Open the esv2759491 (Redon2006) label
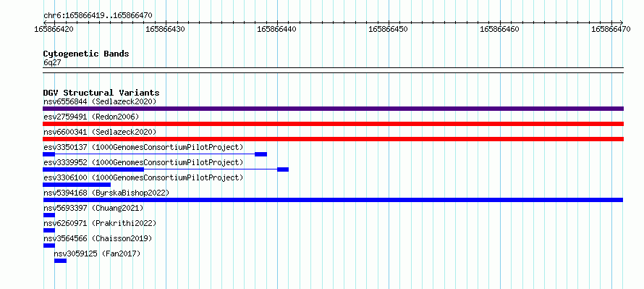The height and width of the screenshot is (289, 644). (91, 117)
